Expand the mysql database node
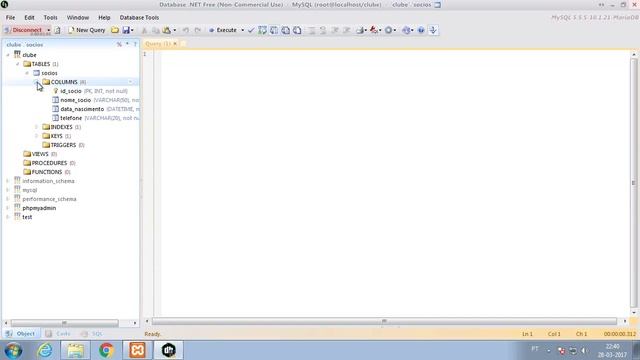This screenshot has width=640, height=360. 8,190
